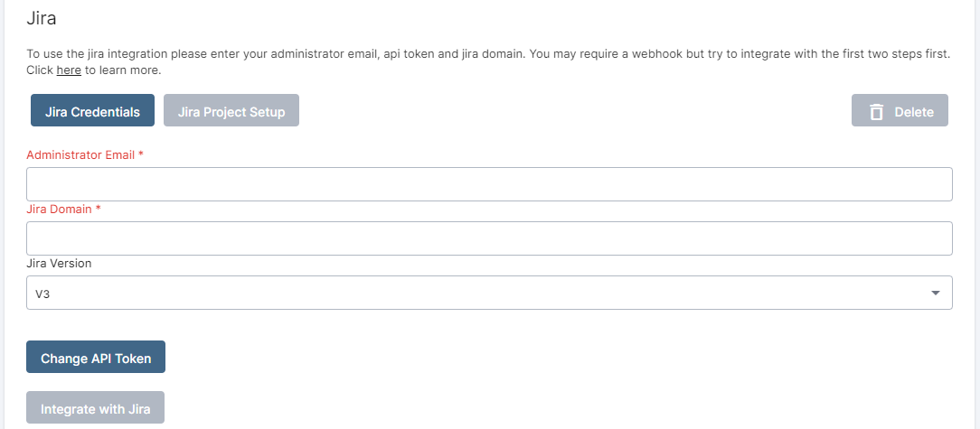Viewport: 980px width, 429px height.
Task: Click the asterisk beside Administrator Email
Action: click(141, 155)
